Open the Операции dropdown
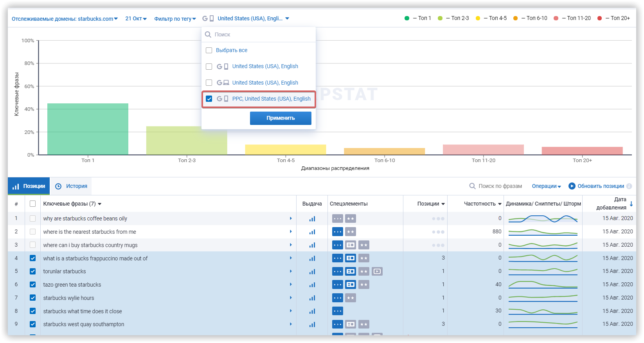644x343 pixels. (546, 186)
